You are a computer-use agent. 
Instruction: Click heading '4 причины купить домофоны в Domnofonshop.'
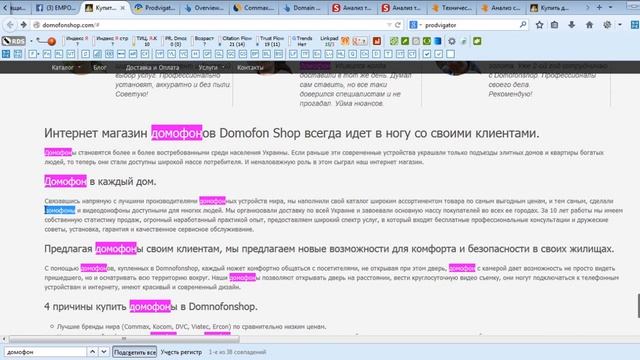(x=151, y=307)
